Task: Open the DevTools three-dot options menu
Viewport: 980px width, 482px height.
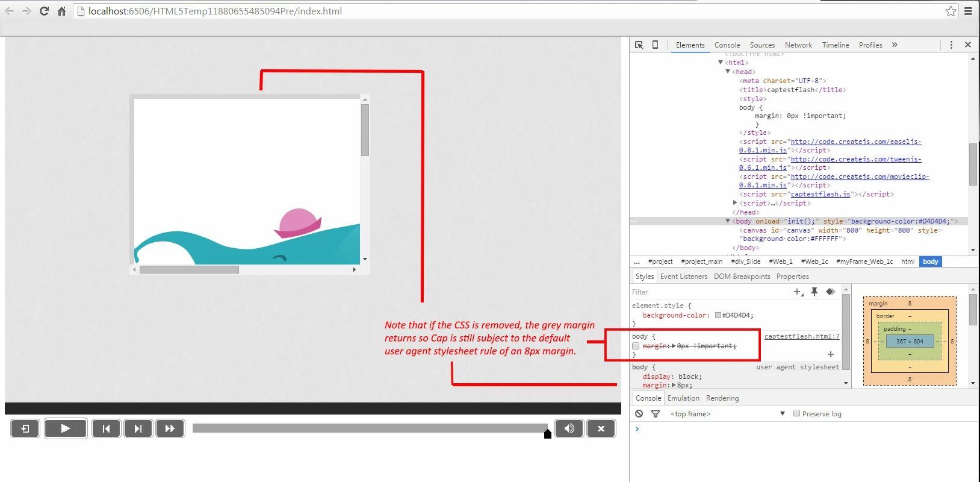Action: 951,45
